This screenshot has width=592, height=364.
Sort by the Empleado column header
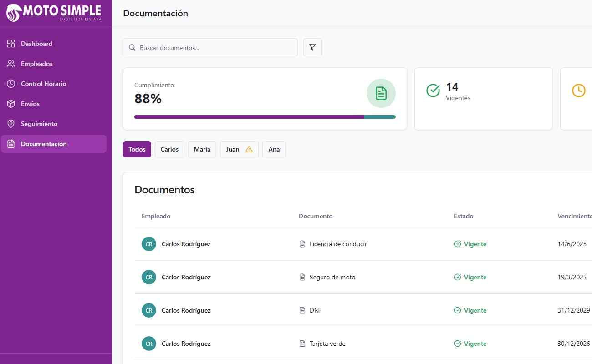[x=156, y=216]
